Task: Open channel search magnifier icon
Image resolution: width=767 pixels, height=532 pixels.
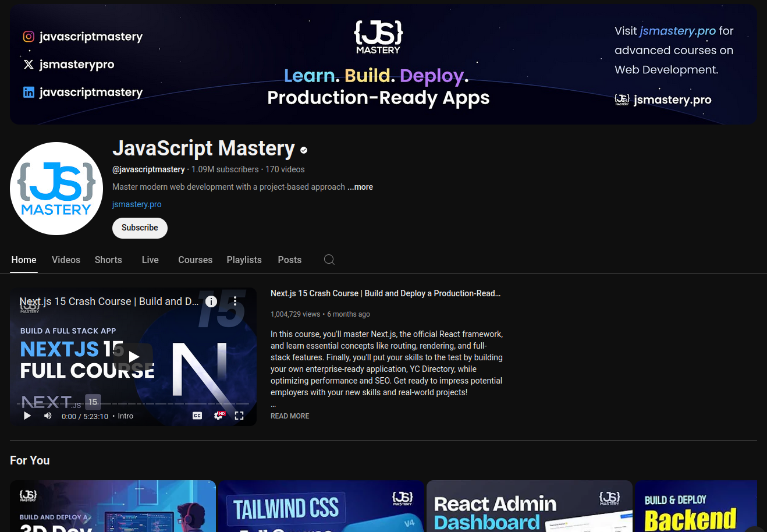Action: 329,260
